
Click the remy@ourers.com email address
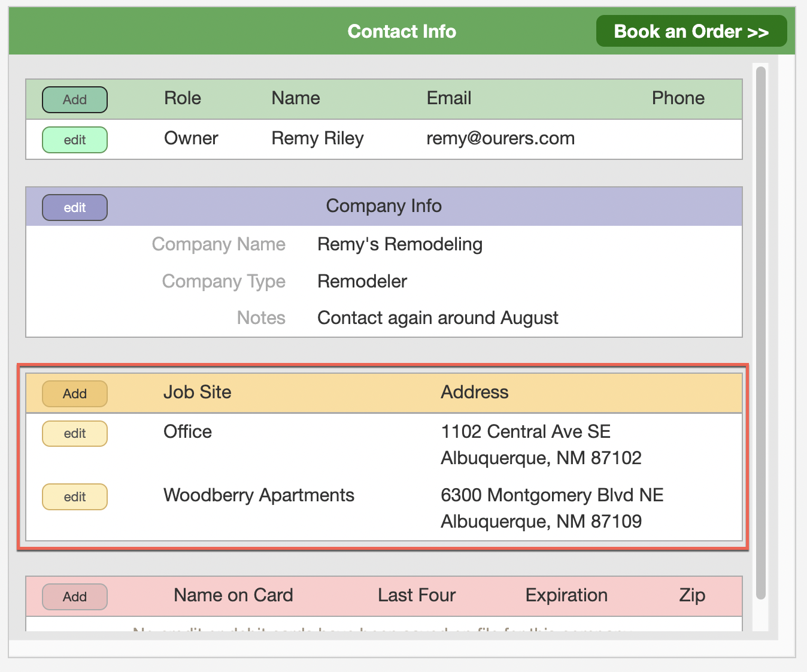(500, 138)
